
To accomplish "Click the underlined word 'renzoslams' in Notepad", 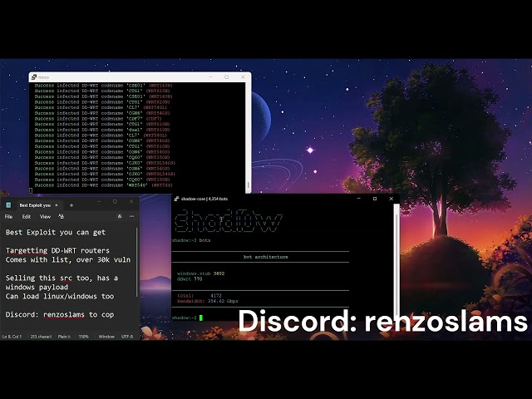I will click(x=64, y=314).
